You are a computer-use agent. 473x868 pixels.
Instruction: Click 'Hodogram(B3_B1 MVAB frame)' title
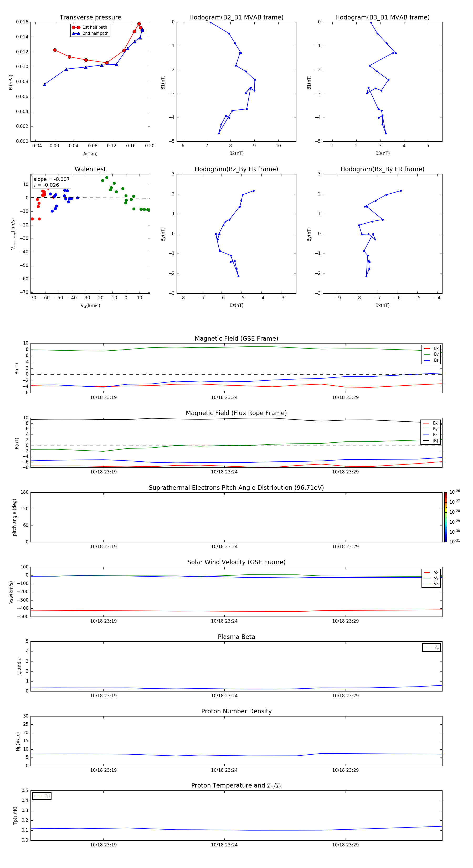pos(382,18)
